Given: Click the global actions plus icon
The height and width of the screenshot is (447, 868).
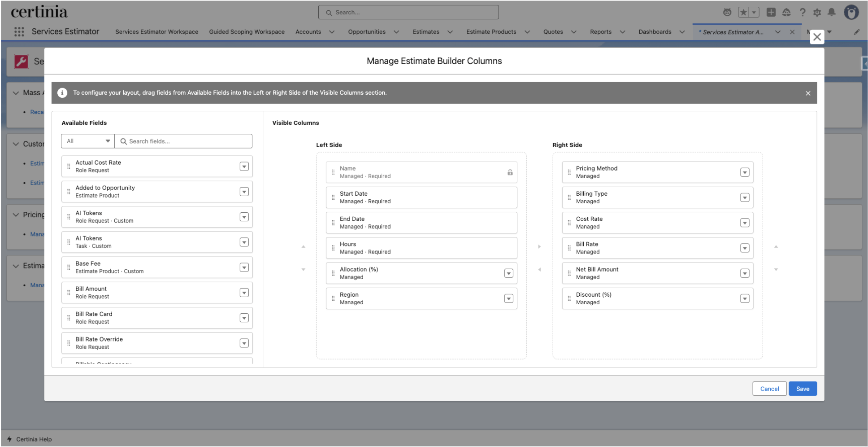Looking at the screenshot, I should pyautogui.click(x=771, y=13).
